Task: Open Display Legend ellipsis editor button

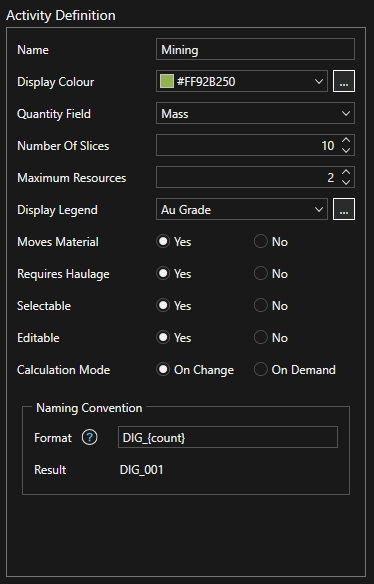Action: pos(344,209)
